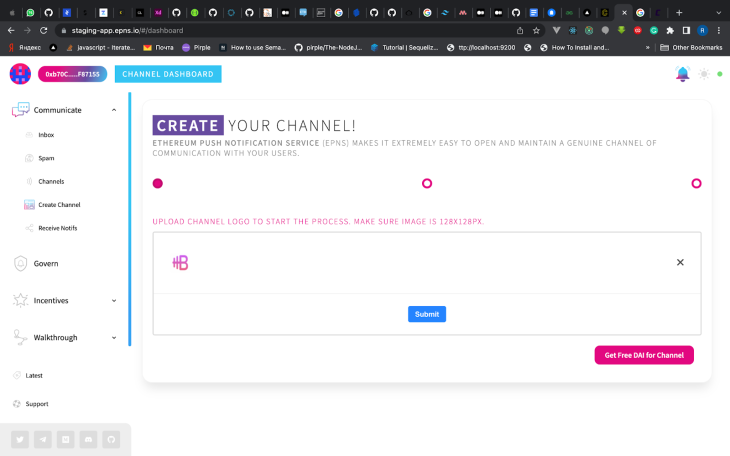Click the blue Submit button
Screen dimensions: 730x456
(x=427, y=314)
